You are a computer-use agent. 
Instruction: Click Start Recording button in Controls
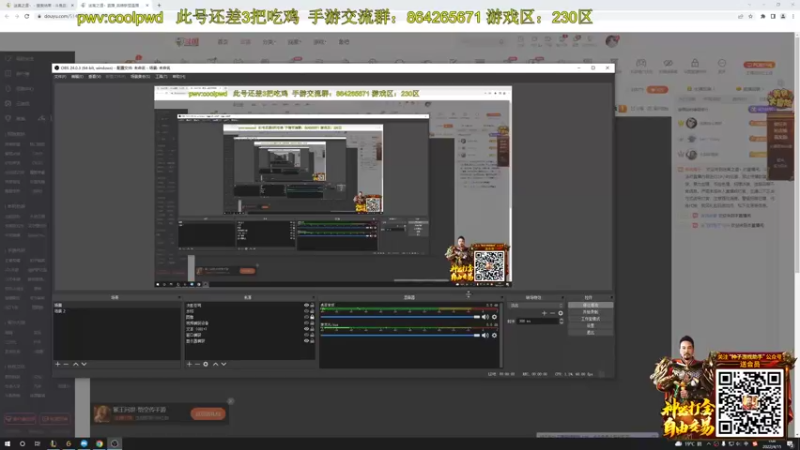click(x=590, y=312)
